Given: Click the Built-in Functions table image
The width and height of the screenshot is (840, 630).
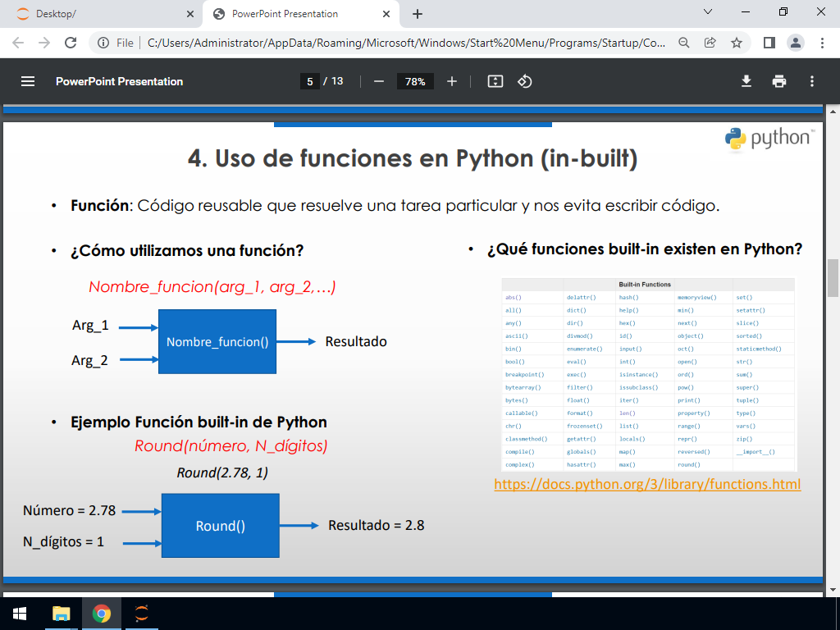Looking at the screenshot, I should click(x=648, y=374).
